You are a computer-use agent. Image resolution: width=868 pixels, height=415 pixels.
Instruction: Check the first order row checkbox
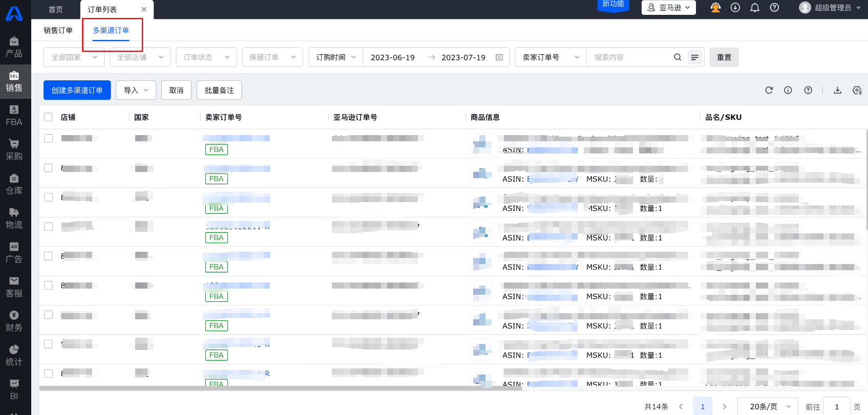pyautogui.click(x=48, y=138)
